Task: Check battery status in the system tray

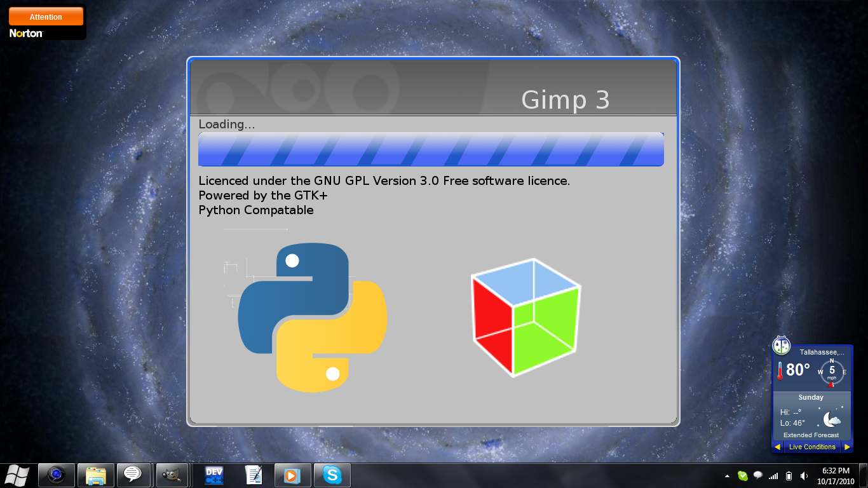Action: (x=788, y=475)
